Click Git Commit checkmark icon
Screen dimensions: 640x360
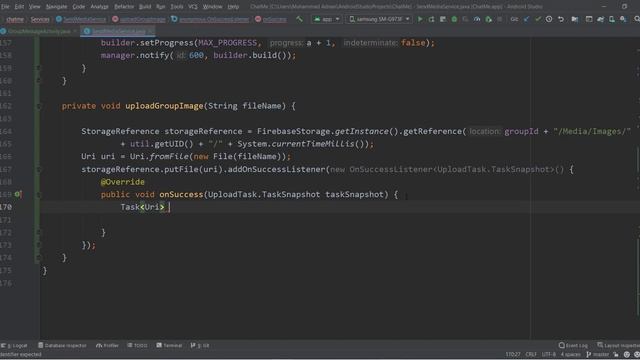click(x=538, y=19)
